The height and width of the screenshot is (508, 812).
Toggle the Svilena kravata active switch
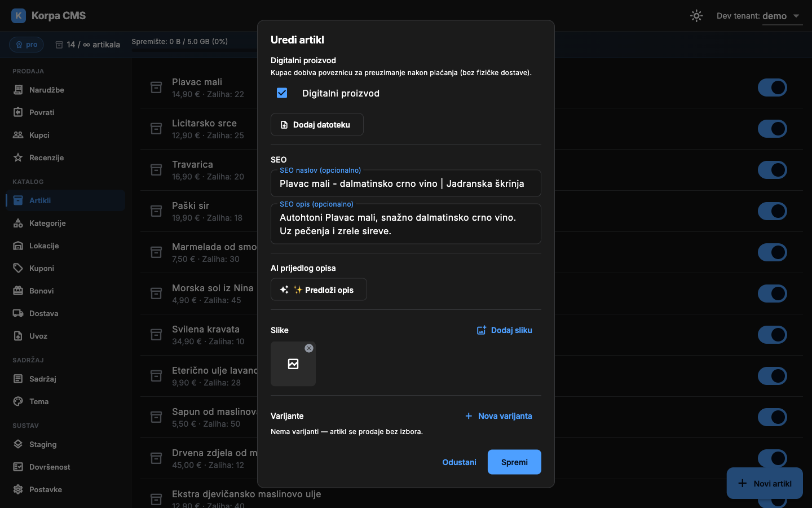(x=773, y=335)
